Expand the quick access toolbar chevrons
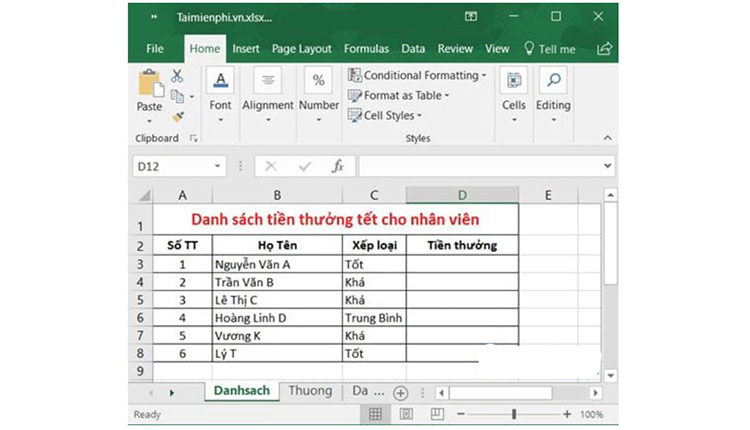This screenshot has height=430, width=750. [154, 17]
